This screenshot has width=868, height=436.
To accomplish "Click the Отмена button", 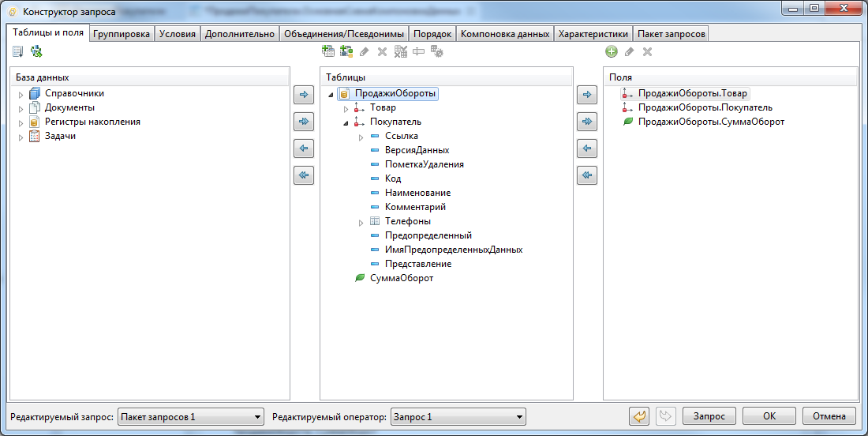I will point(829,416).
